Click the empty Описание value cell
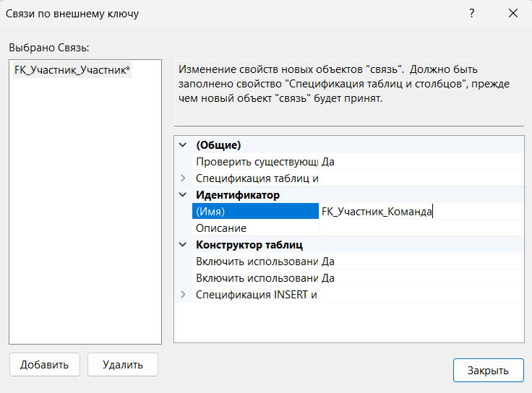This screenshot has width=532, height=393. click(x=421, y=228)
